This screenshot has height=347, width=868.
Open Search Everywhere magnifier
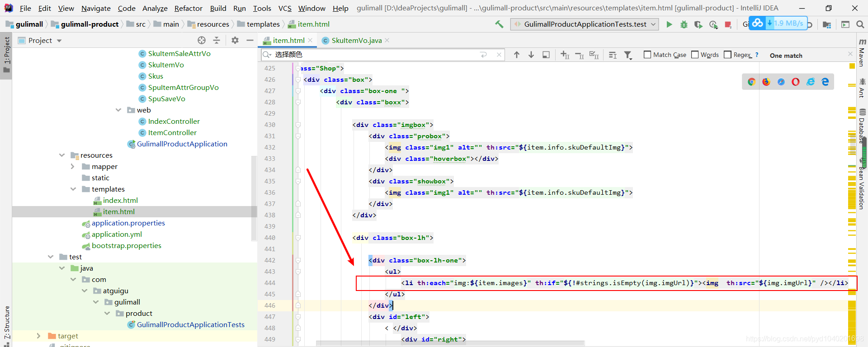tap(860, 24)
